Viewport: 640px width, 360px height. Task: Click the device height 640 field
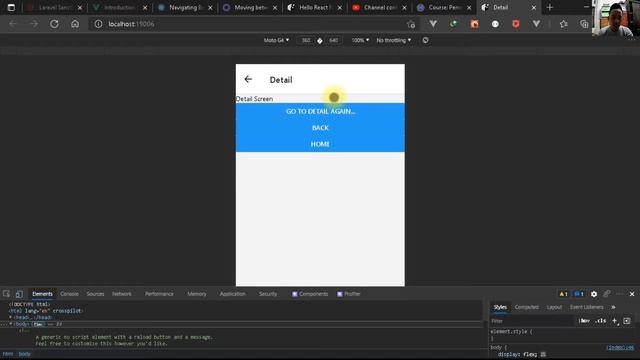coord(333,40)
